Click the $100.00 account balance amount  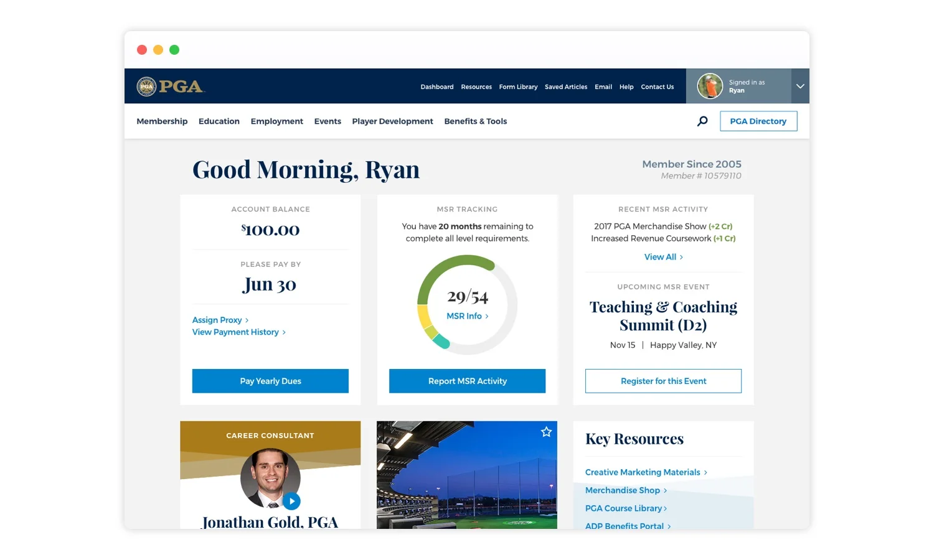pyautogui.click(x=270, y=230)
